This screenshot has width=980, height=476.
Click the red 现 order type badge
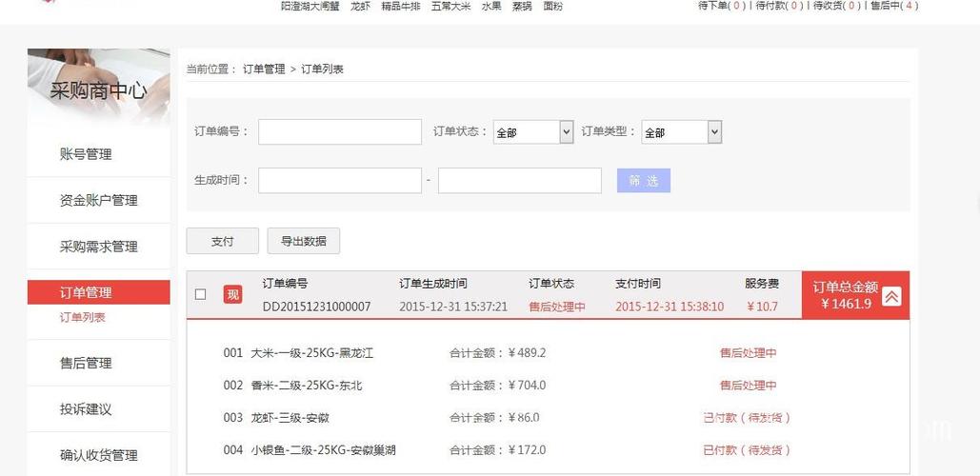point(232,295)
